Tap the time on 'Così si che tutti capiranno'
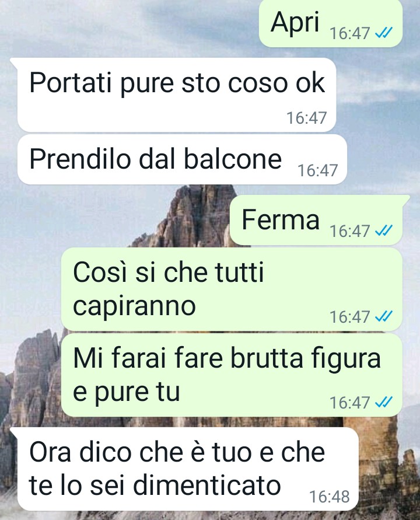The height and width of the screenshot is (520, 420). point(350,317)
